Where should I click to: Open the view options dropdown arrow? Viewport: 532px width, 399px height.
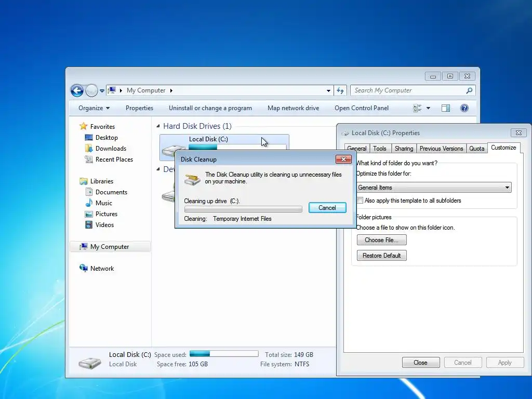pyautogui.click(x=428, y=108)
